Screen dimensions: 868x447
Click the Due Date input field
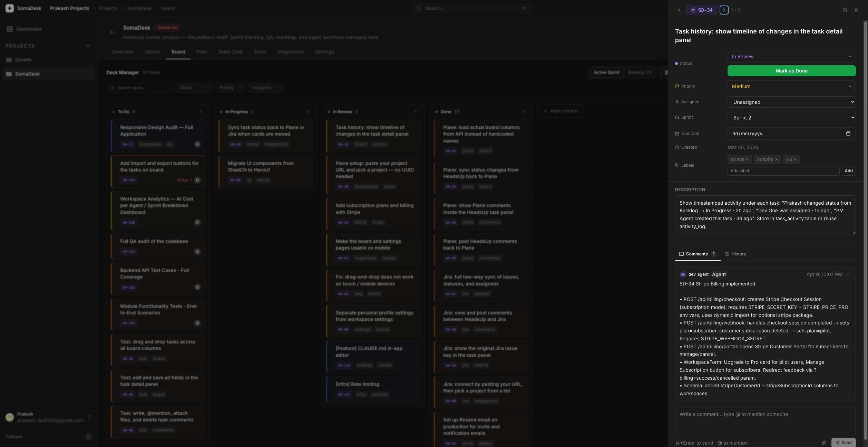pyautogui.click(x=791, y=134)
